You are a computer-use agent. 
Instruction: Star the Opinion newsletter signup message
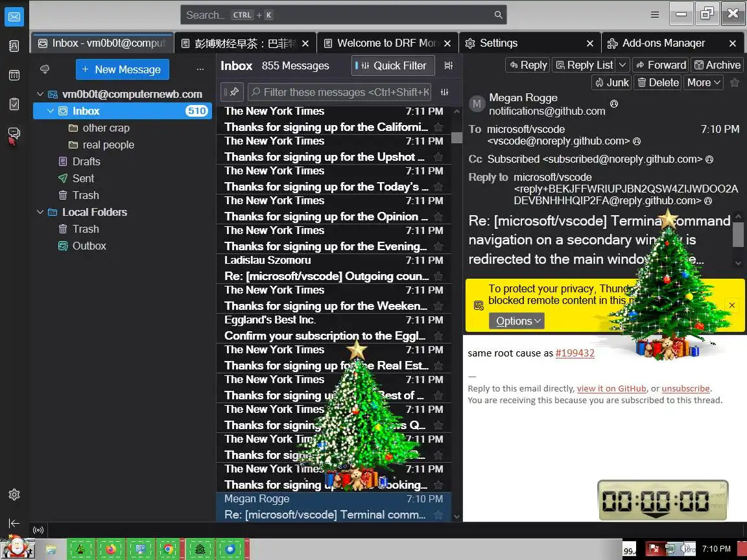pos(438,216)
